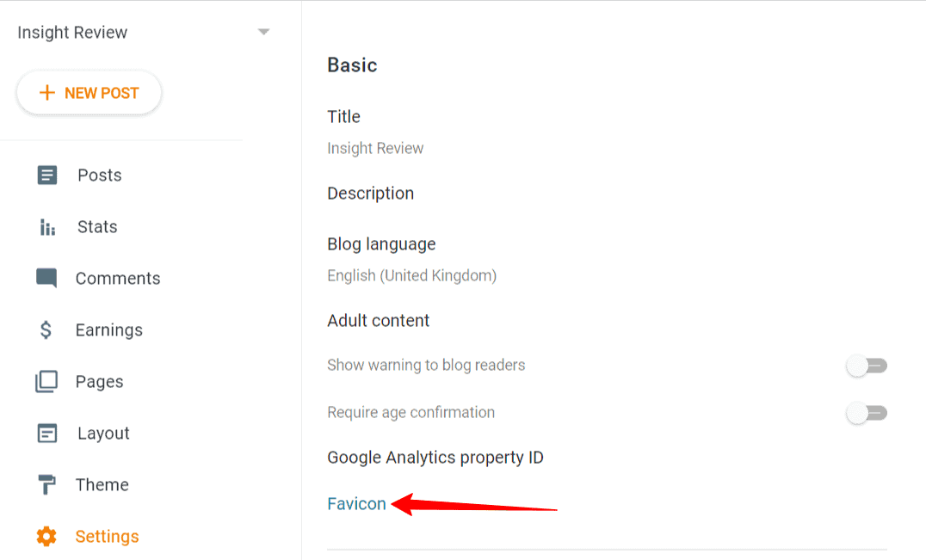The width and height of the screenshot is (926, 560).
Task: Select the Settings gear icon
Action: 46,536
